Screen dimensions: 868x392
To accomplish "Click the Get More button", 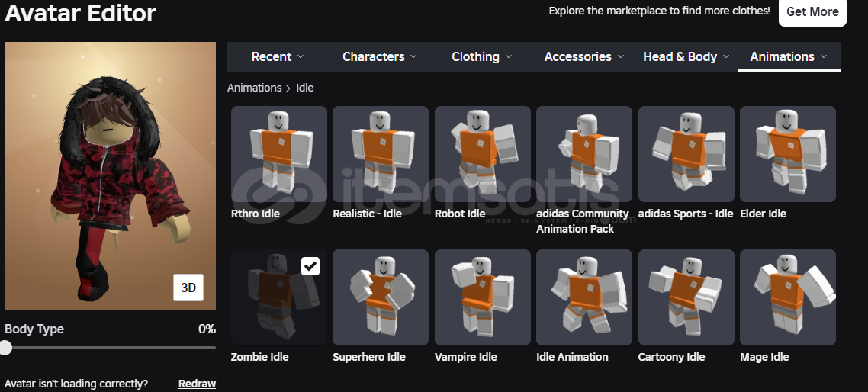I will pos(812,12).
